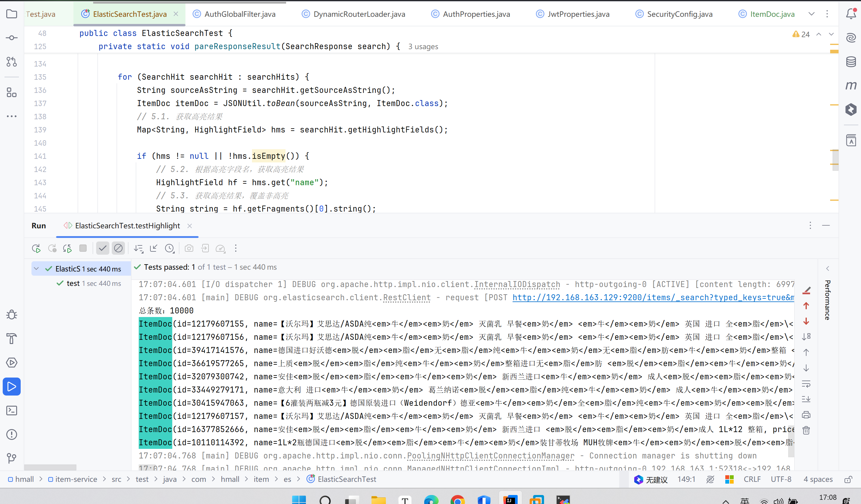Click the Rerun test icon
Viewport: 861px width, 504px height.
tap(36, 248)
